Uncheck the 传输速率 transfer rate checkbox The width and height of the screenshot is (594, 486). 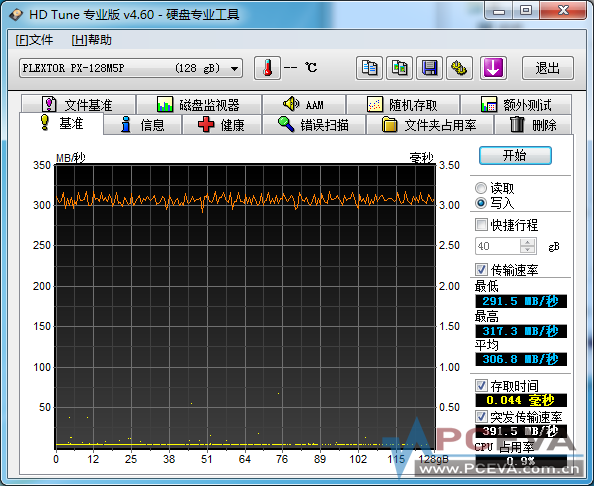[481, 270]
